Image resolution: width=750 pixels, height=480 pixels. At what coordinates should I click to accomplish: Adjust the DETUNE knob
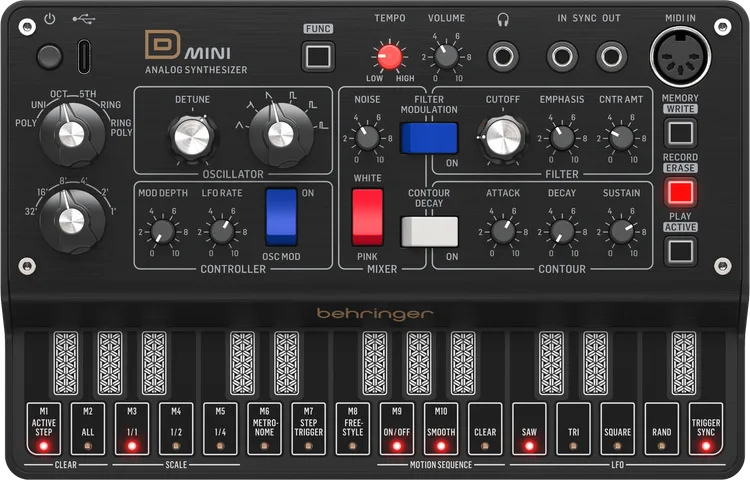click(192, 138)
